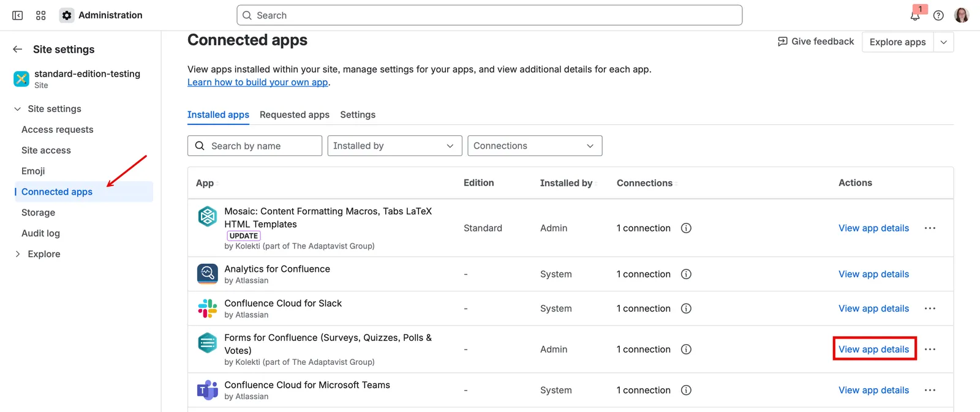The width and height of the screenshot is (980, 412).
Task: Click the Explore apps button
Action: 897,42
